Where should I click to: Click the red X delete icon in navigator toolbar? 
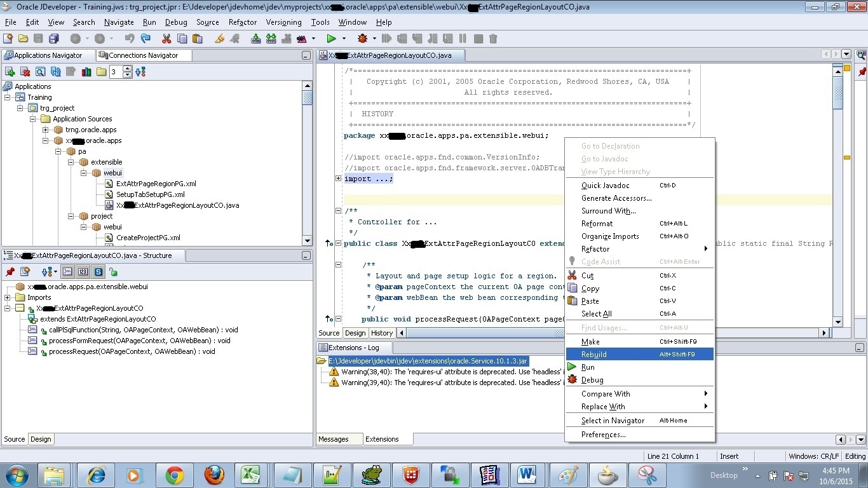point(25,72)
